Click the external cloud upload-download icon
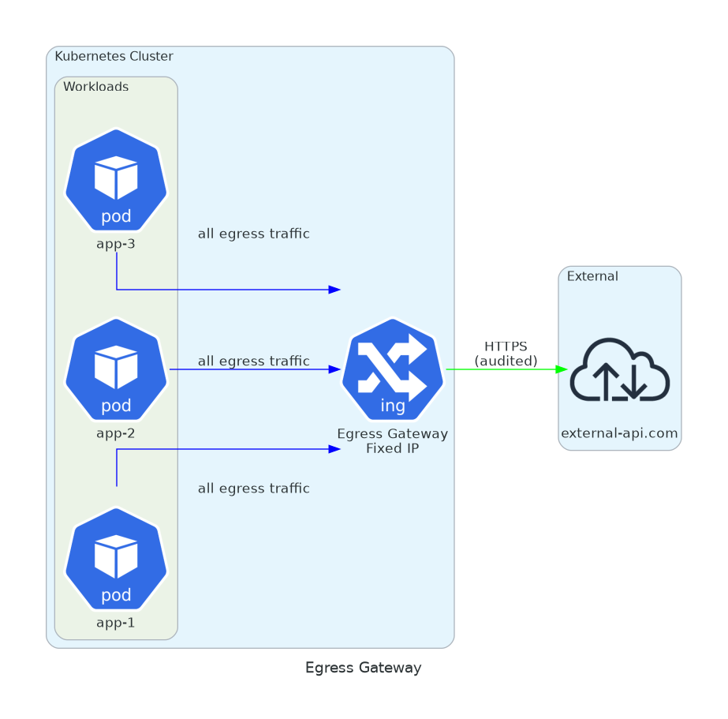The height and width of the screenshot is (719, 728). click(619, 369)
